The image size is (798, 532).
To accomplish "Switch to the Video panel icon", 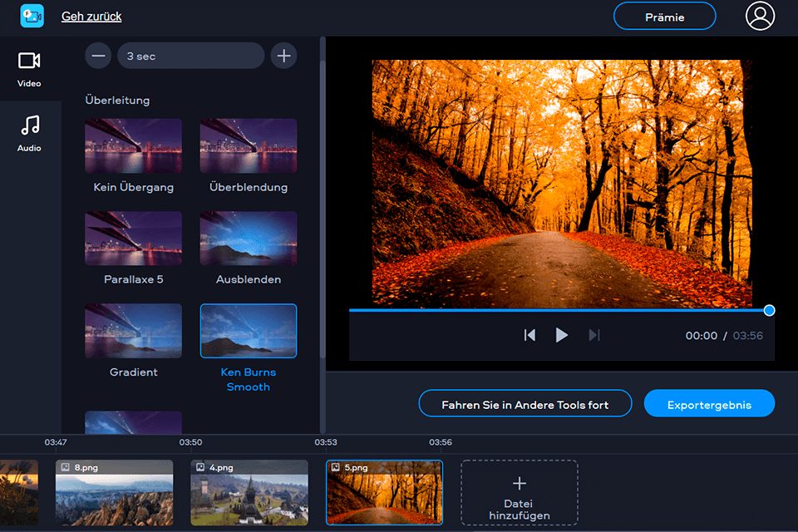I will click(x=29, y=61).
